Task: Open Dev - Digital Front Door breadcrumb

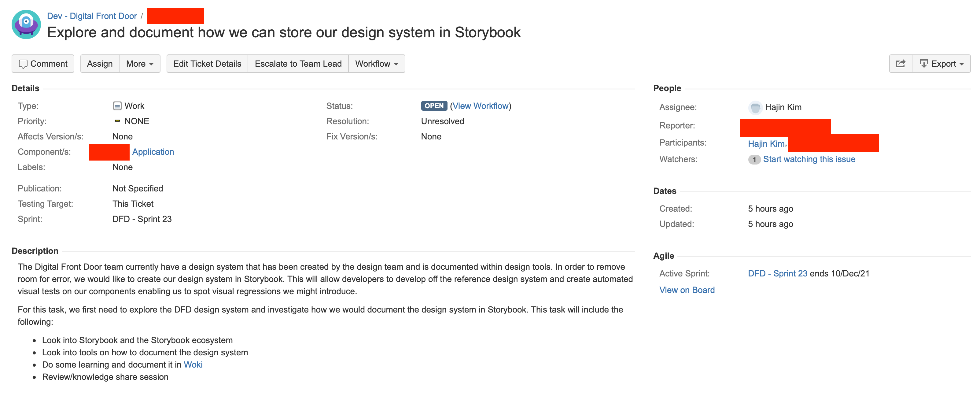Action: [x=92, y=16]
